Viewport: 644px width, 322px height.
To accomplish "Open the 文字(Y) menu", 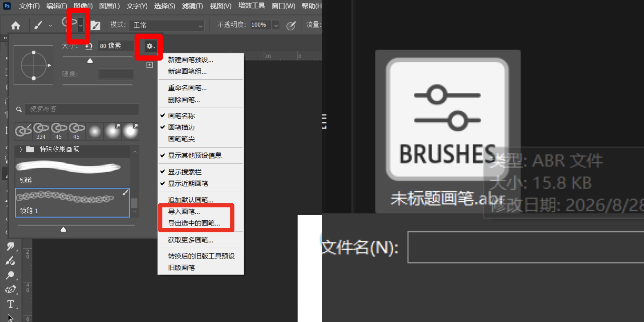I will [137, 6].
